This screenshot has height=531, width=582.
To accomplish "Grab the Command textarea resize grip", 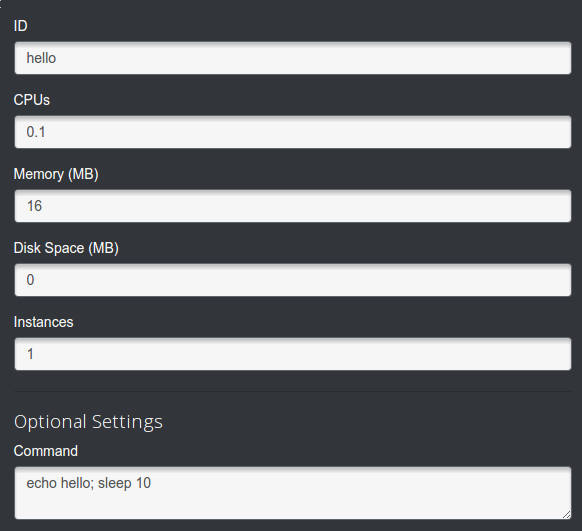I will click(x=566, y=514).
